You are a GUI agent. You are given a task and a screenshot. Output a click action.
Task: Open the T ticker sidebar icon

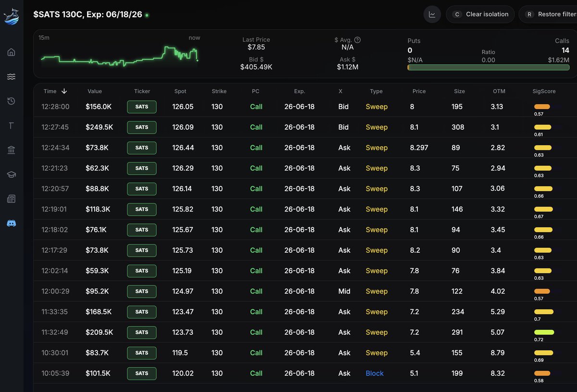coord(11,126)
